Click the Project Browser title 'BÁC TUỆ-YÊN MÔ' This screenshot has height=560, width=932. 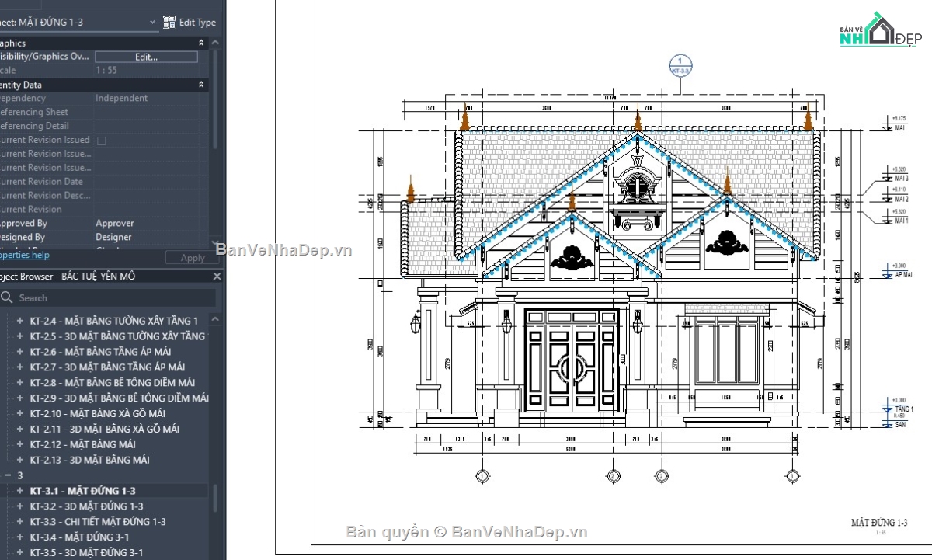tap(99, 277)
